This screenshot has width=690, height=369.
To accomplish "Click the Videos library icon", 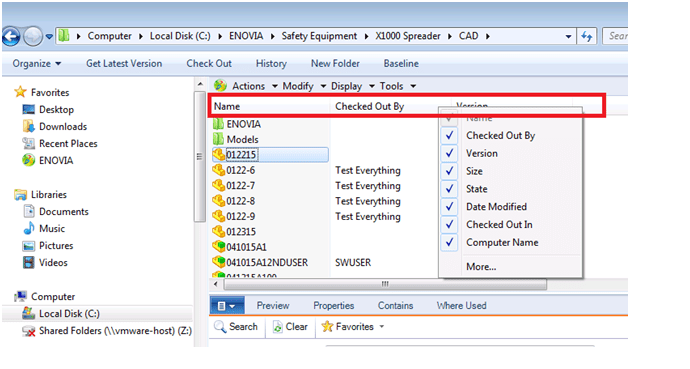I will [29, 263].
